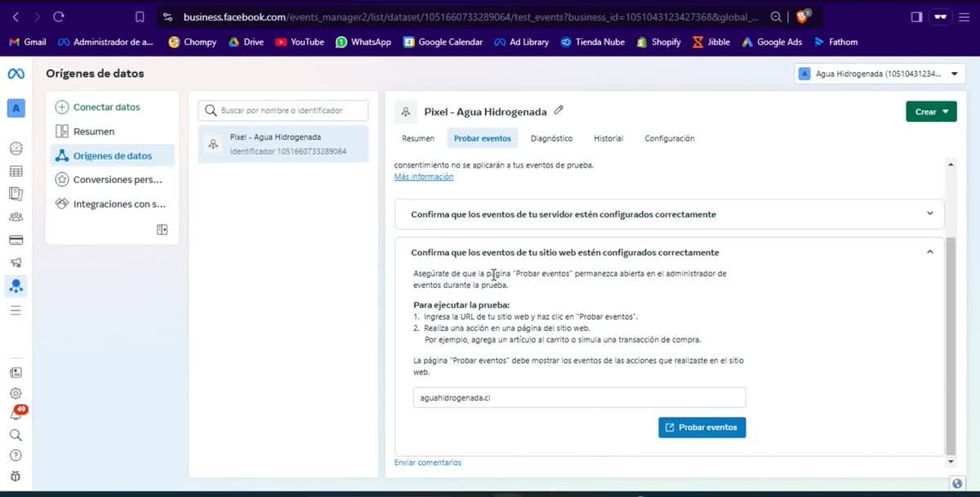Open the account 'A' avatar in left rail
980x497 pixels.
tap(16, 108)
